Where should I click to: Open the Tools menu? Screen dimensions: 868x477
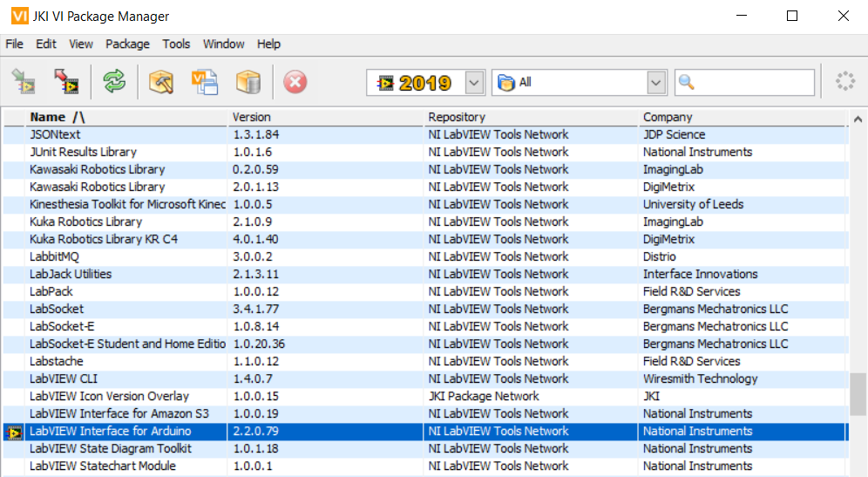176,44
